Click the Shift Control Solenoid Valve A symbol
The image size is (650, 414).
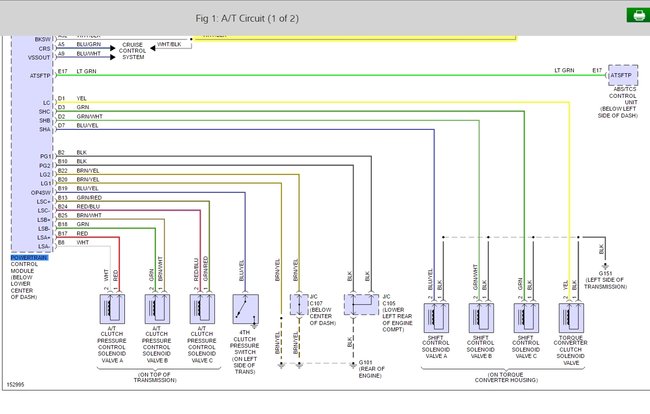[x=436, y=318]
